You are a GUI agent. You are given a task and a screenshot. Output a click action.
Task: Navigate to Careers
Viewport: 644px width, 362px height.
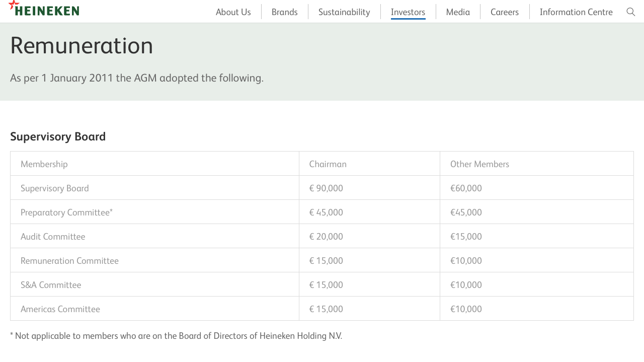click(505, 12)
